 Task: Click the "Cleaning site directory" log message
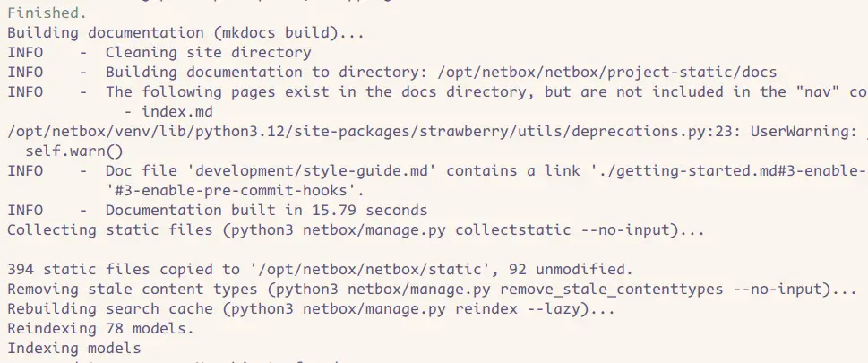pyautogui.click(x=208, y=53)
